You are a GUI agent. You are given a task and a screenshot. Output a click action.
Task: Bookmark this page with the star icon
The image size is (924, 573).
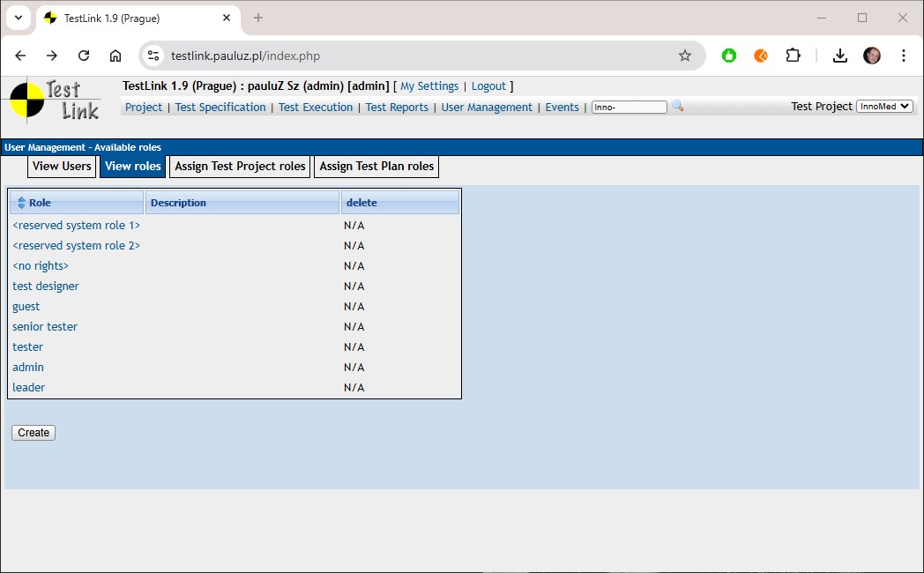point(685,56)
